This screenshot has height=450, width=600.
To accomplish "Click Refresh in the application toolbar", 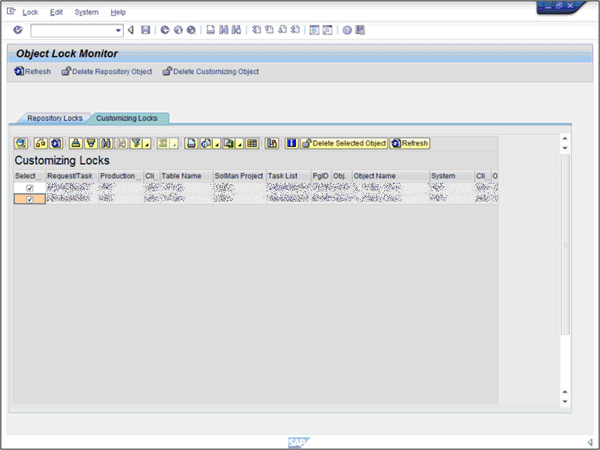I will (x=33, y=72).
